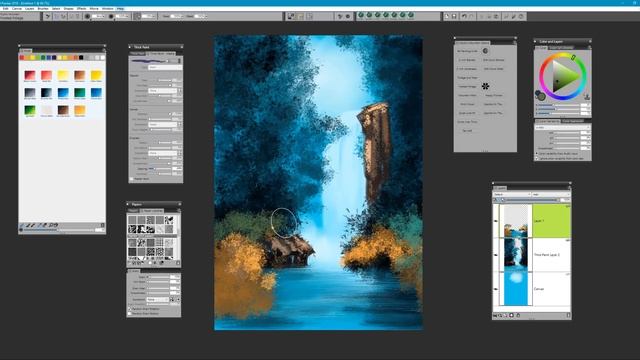
Task: Select Layer 1 in Layers panel
Action: click(x=551, y=221)
